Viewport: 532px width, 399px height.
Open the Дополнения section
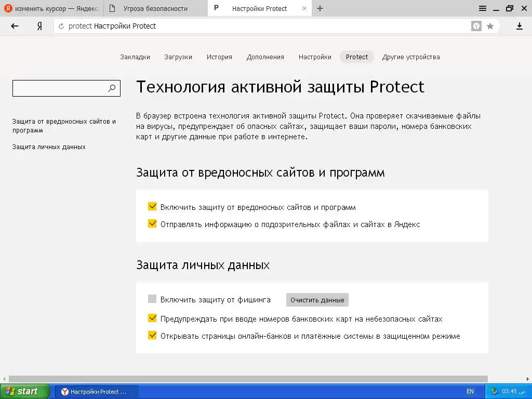point(265,57)
